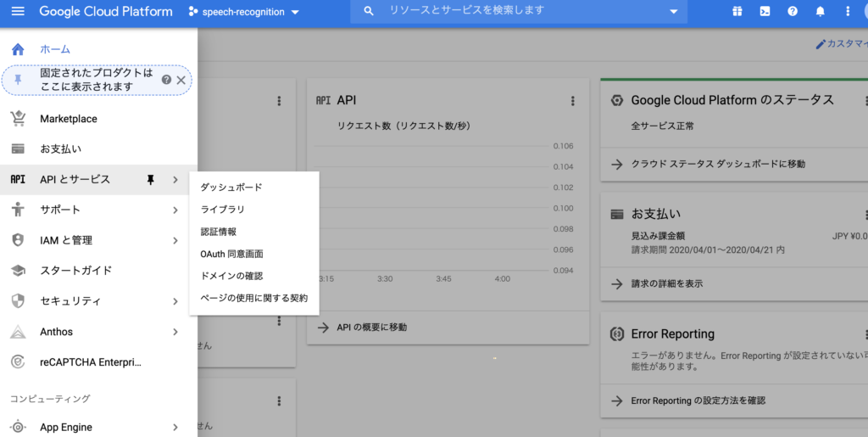Click the Google Cloud Platform logo text

coord(106,12)
